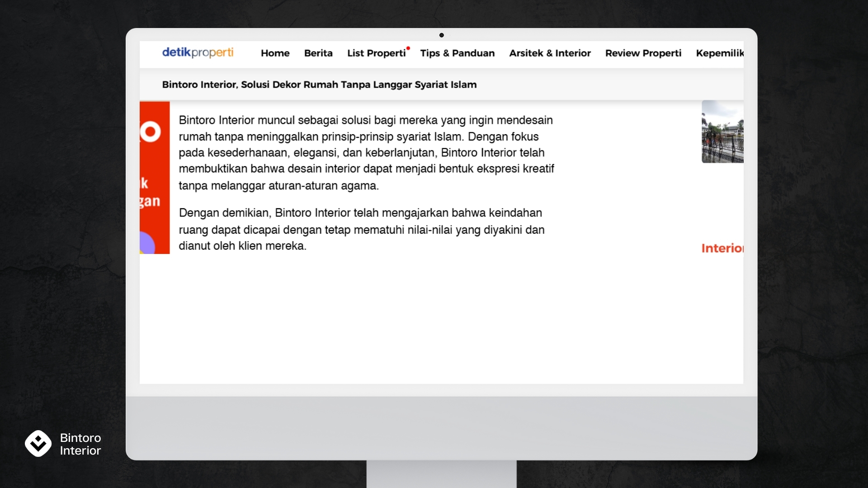
Task: Click the Bintoro Interior diamond logo icon
Action: (38, 443)
